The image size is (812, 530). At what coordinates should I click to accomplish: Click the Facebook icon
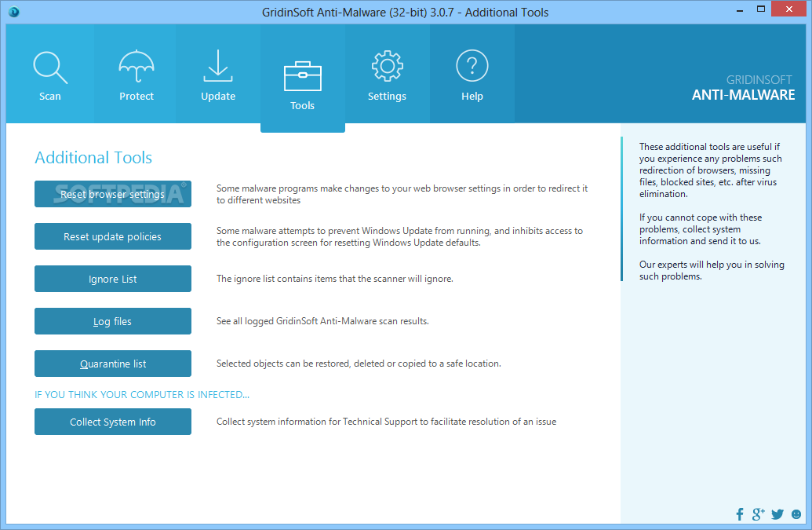740,514
